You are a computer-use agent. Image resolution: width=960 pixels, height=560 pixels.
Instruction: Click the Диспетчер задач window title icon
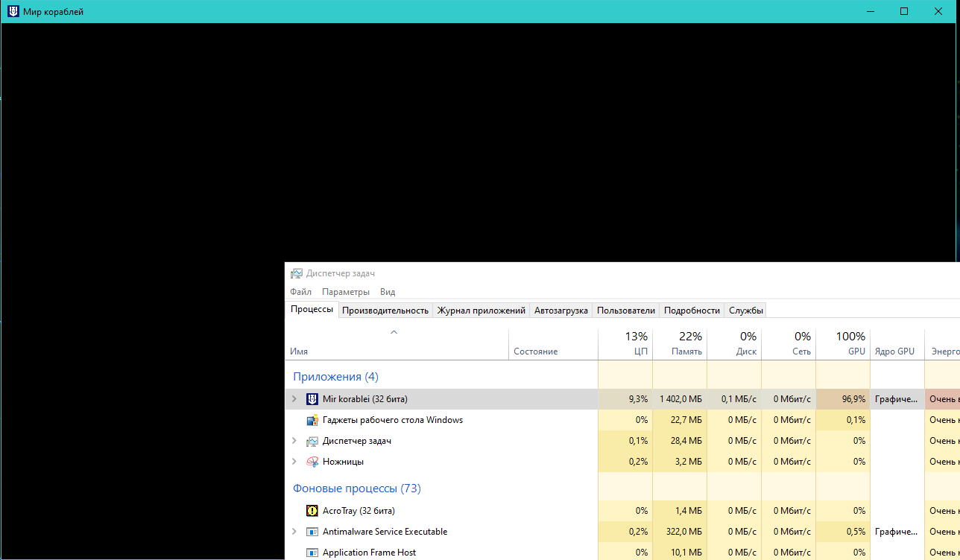pos(297,273)
